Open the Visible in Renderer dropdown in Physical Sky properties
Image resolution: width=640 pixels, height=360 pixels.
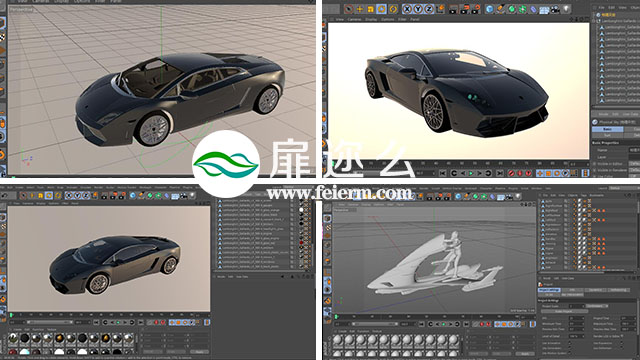coord(634,170)
